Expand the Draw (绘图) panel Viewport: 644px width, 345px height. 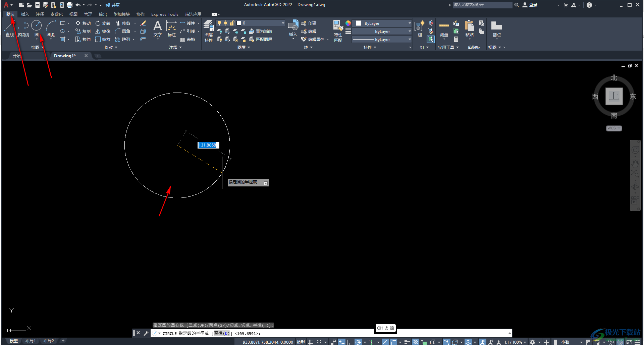(x=37, y=48)
